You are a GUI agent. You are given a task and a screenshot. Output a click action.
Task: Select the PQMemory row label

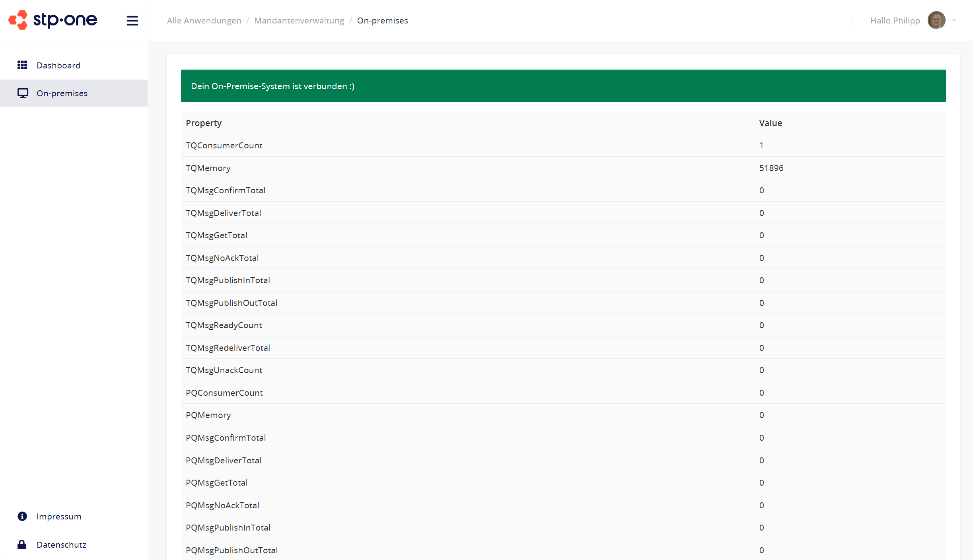click(208, 415)
